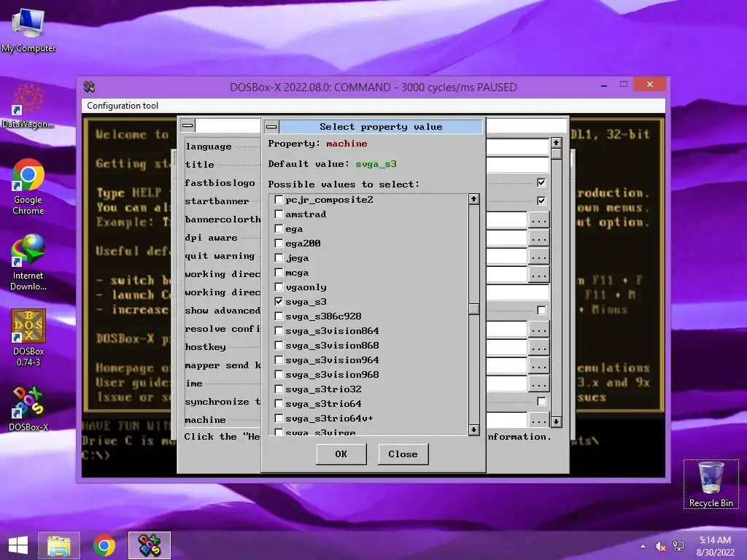Image resolution: width=747 pixels, height=560 pixels.
Task: Check the svga_s3trio64 option
Action: (279, 404)
